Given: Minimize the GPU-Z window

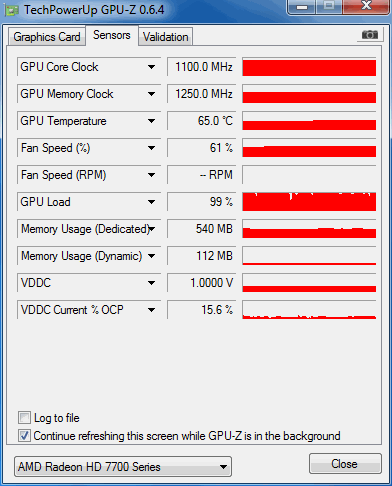Looking at the screenshot, I should pos(301,7).
